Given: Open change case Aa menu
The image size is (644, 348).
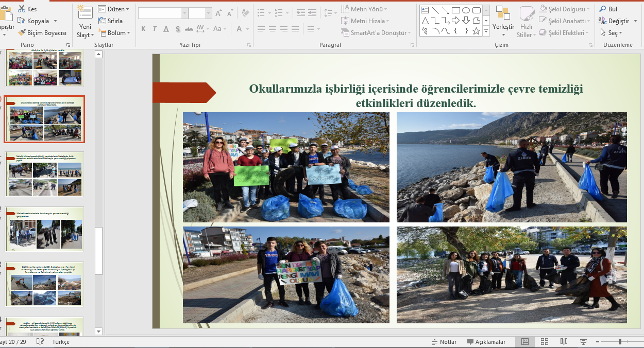Looking at the screenshot, I should (220, 29).
